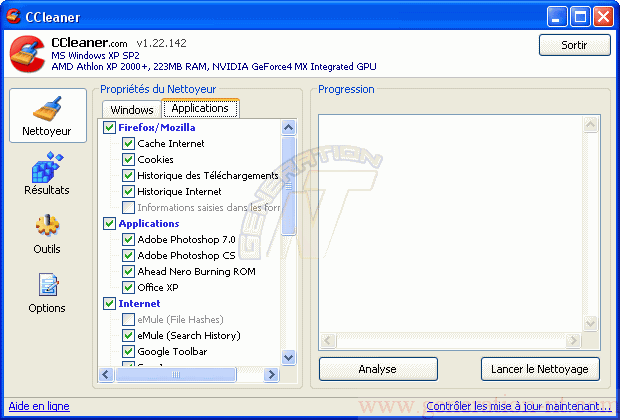The width and height of the screenshot is (620, 420).
Task: Check eMule (File Hashes)
Action: click(x=128, y=320)
